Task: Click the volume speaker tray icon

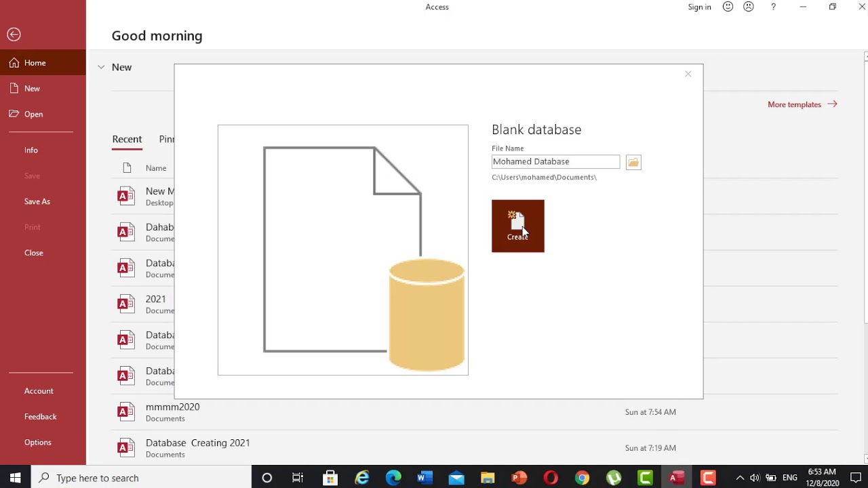Action: tap(755, 478)
